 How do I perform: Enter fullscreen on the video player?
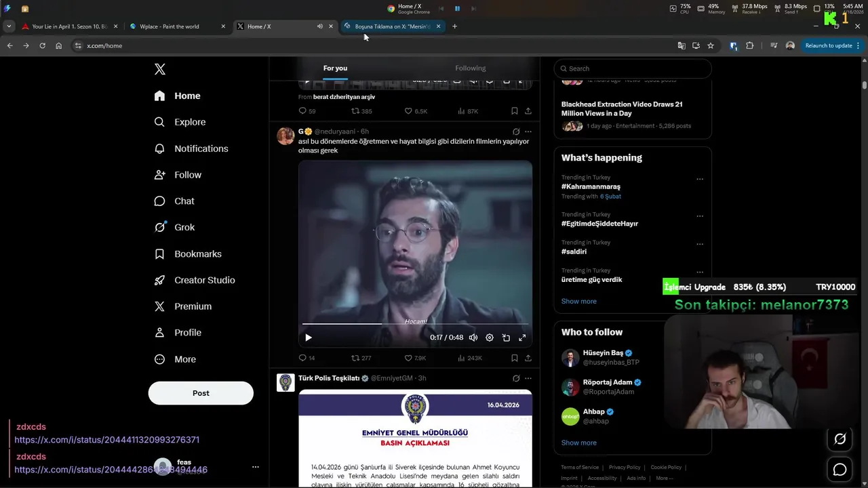[522, 338]
